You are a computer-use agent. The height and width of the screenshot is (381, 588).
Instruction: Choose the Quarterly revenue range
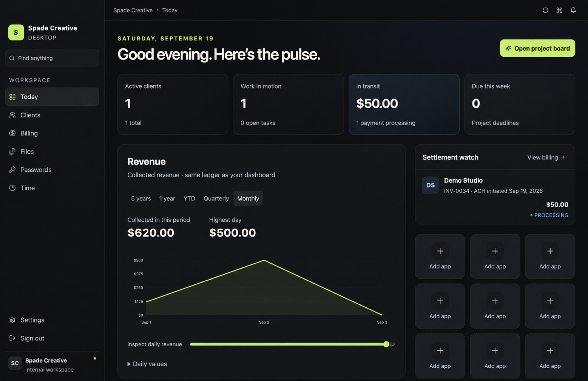(x=216, y=198)
